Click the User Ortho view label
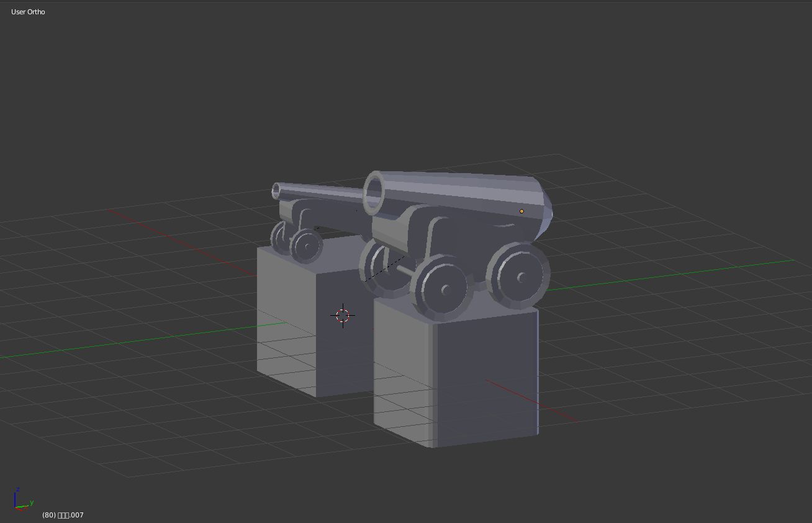Viewport: 812px width, 523px height. 28,12
